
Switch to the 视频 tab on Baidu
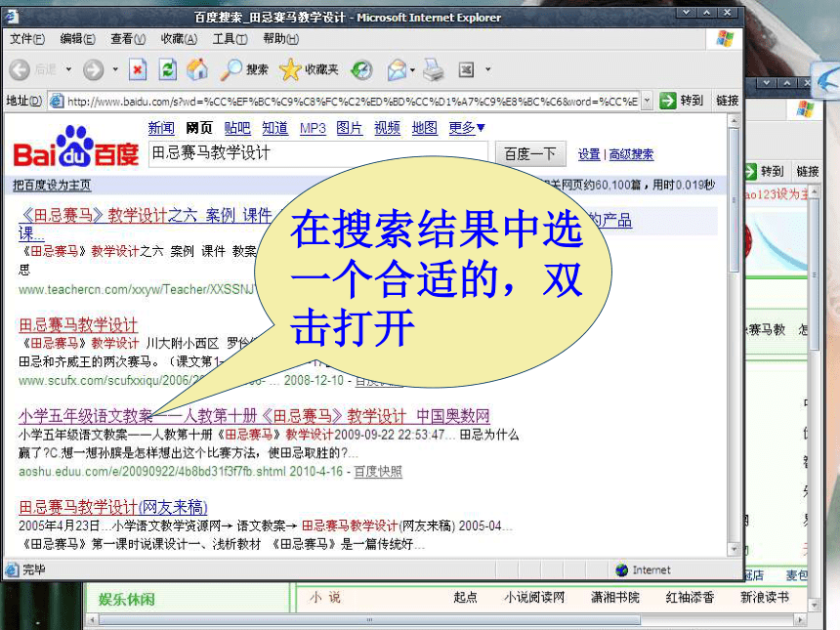(388, 128)
